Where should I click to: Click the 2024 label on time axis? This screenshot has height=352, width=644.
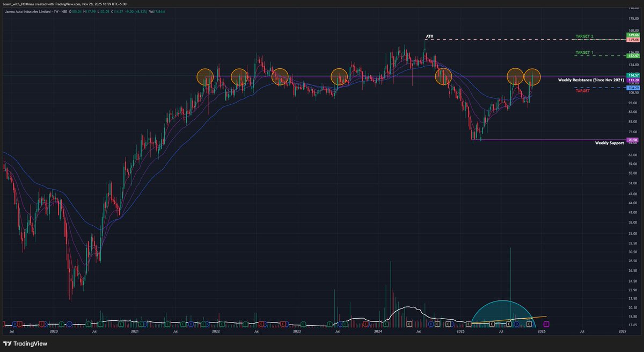click(378, 332)
